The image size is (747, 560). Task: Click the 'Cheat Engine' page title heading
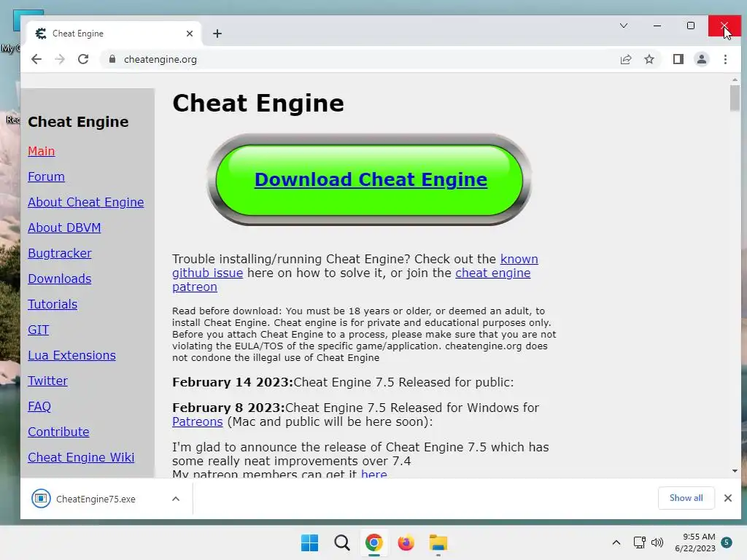258,103
